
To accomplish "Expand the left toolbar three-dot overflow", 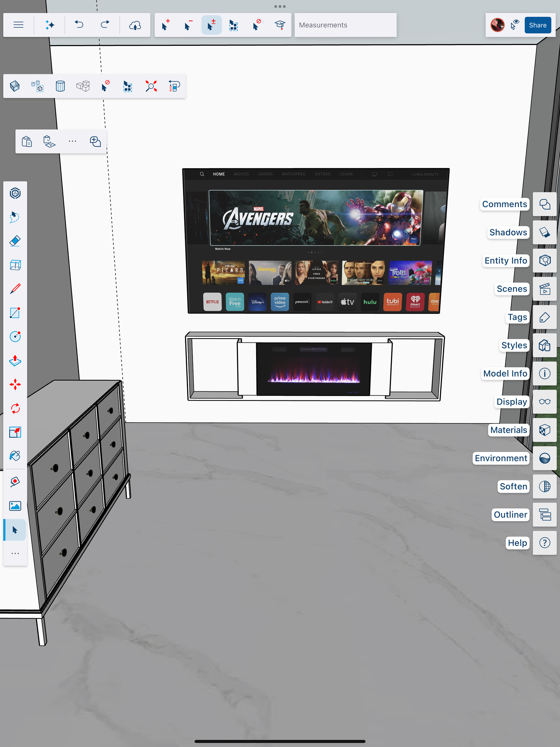I will (x=15, y=554).
